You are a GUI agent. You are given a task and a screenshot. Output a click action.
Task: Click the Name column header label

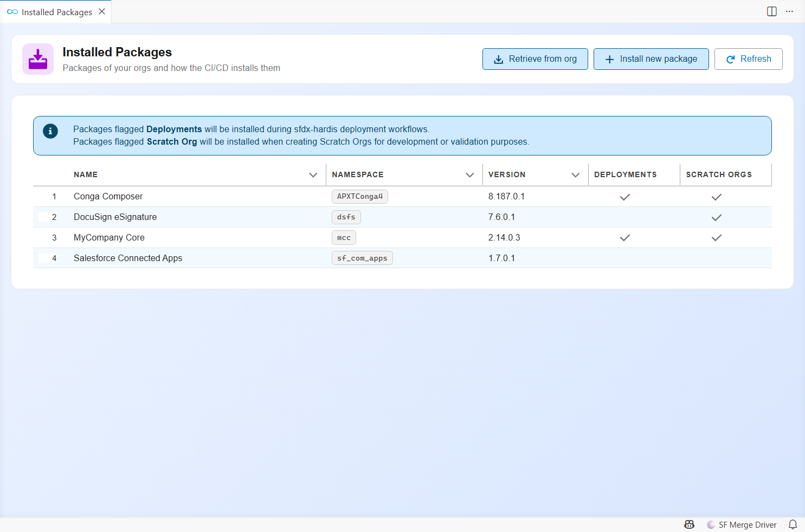point(86,174)
